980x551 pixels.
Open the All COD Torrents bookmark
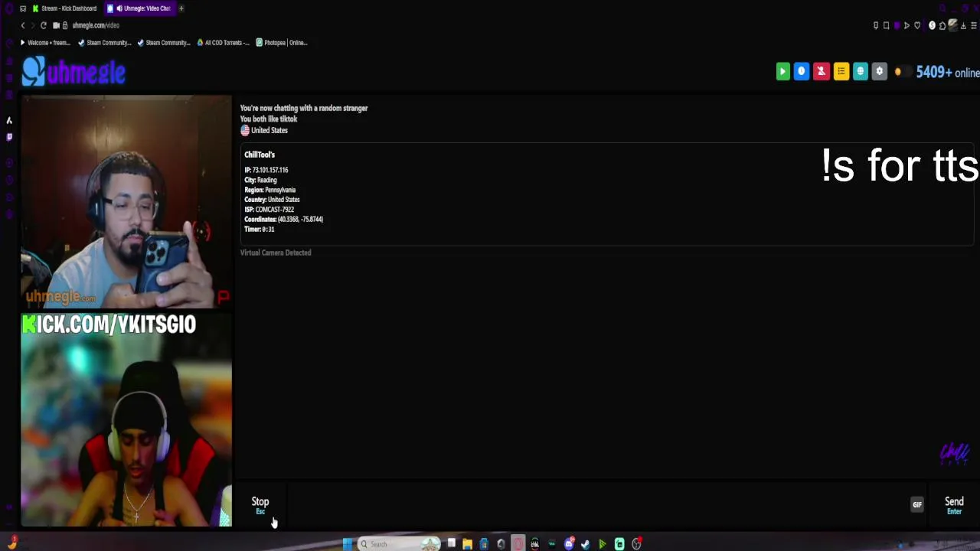point(223,43)
